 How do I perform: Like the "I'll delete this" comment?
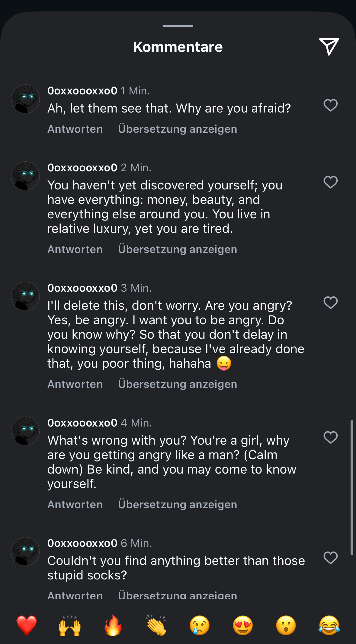pyautogui.click(x=330, y=303)
